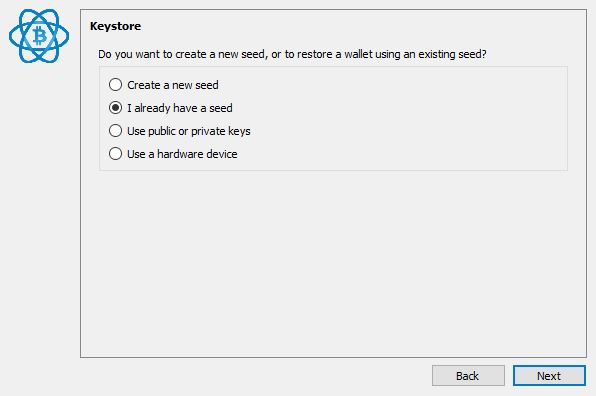The width and height of the screenshot is (596, 396).
Task: Click the Electrum atom logo icon
Action: [39, 36]
